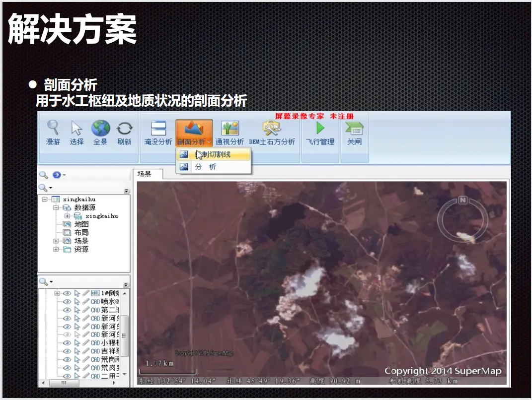Open the workspace panel options button

click(x=127, y=191)
